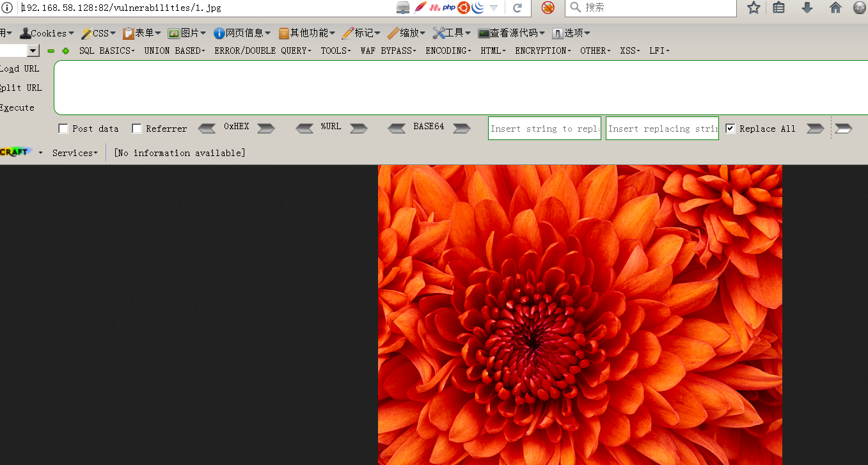Screen dimensions: 868x465
Task: Open the HackBar combo box dropdown arrow
Action: (x=33, y=51)
